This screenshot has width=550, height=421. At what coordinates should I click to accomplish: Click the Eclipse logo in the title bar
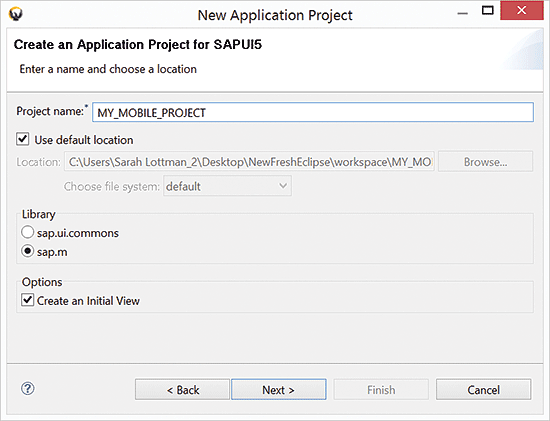16,14
